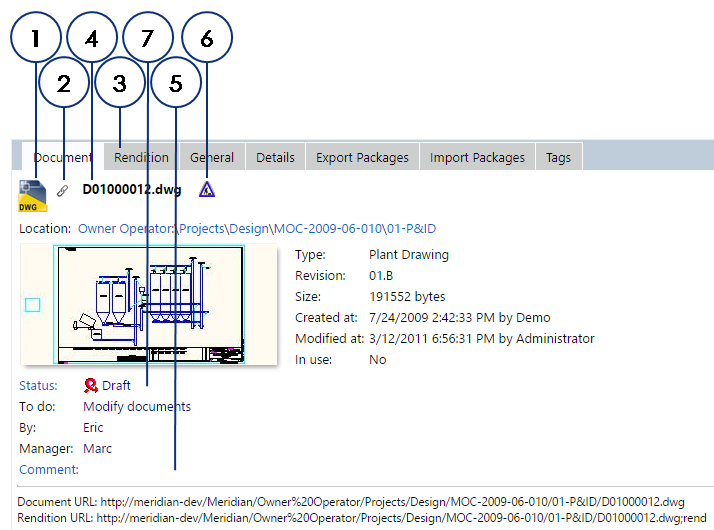Follow the Owner Operator location link
714x530 pixels.
(125, 229)
